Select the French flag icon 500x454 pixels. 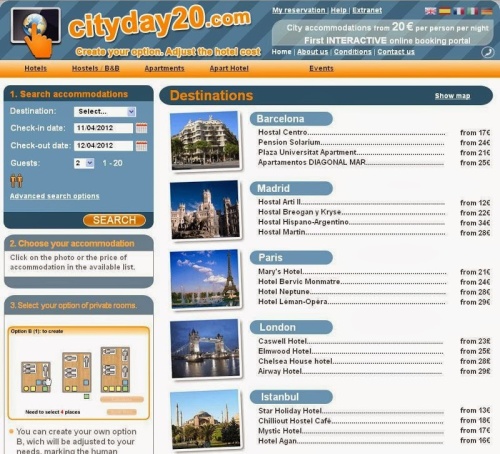(459, 11)
